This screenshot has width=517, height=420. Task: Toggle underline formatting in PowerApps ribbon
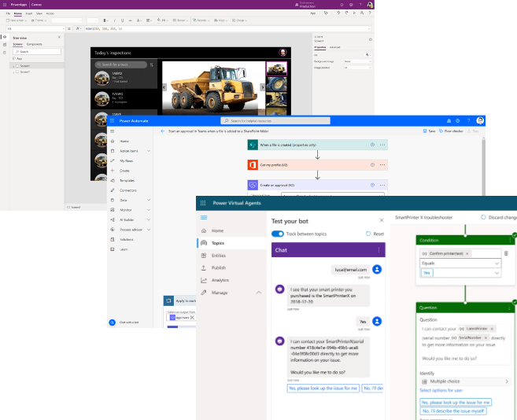pos(122,20)
